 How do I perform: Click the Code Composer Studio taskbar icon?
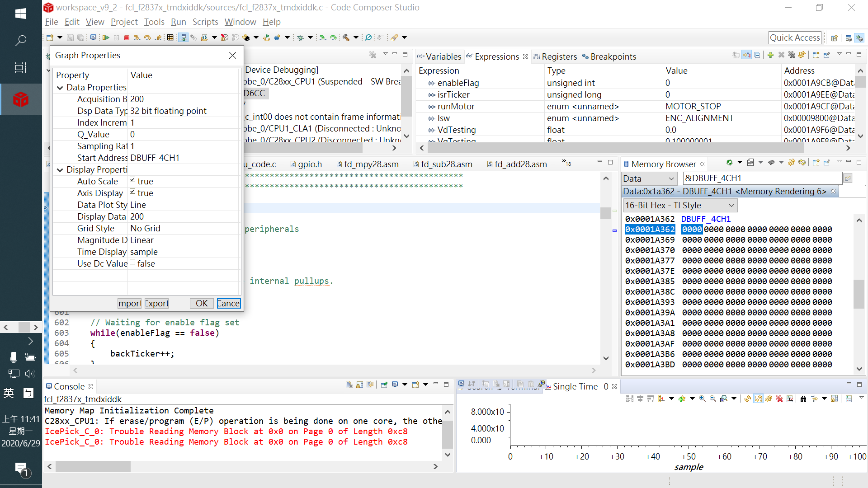click(x=21, y=99)
